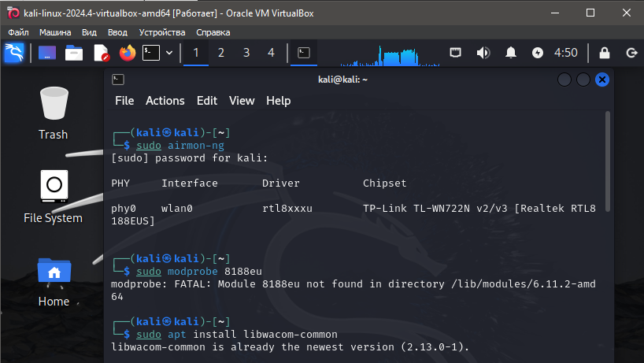Click the power manager lightning icon

point(537,53)
